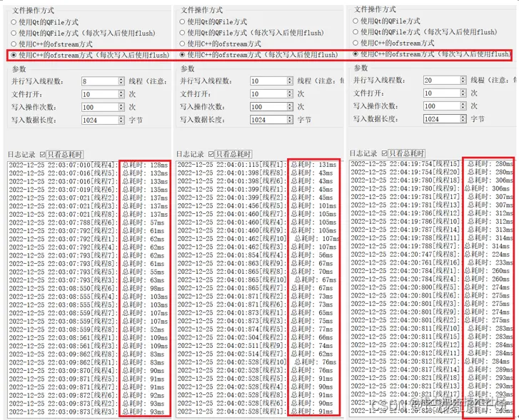Select log line 22:04:01:854[线程4] 总耗时 56ms
Screen dimensions: 519x420
(255, 255)
